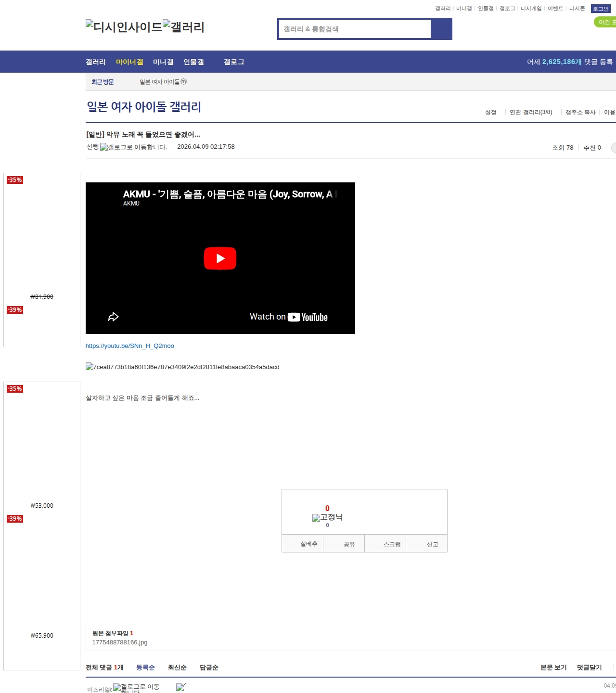Click the share arrow on the video
616x693 pixels.
113,317
